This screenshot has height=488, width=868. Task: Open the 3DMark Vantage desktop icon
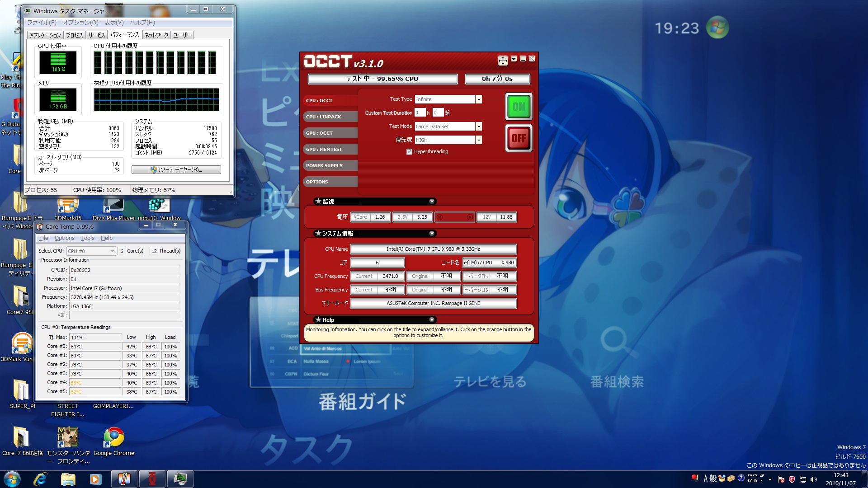pyautogui.click(x=21, y=343)
